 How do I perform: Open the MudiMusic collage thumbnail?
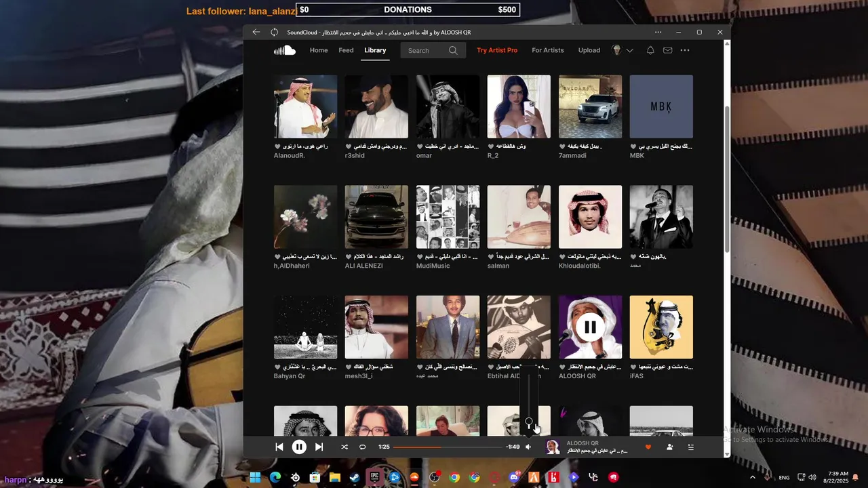[x=448, y=217]
